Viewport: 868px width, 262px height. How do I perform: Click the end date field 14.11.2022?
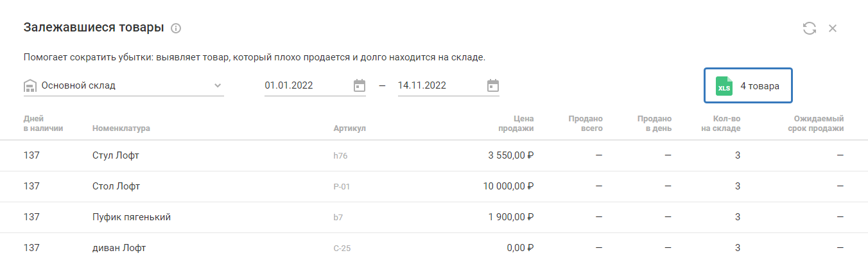(439, 85)
